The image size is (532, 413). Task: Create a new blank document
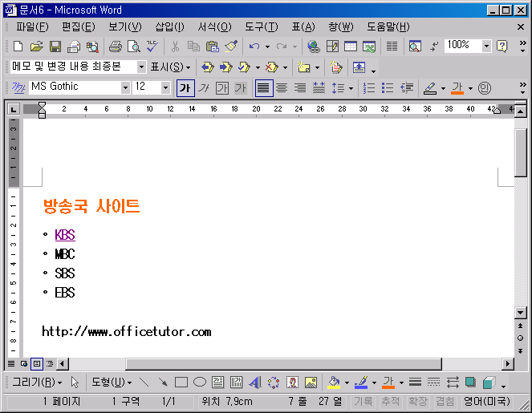18,47
